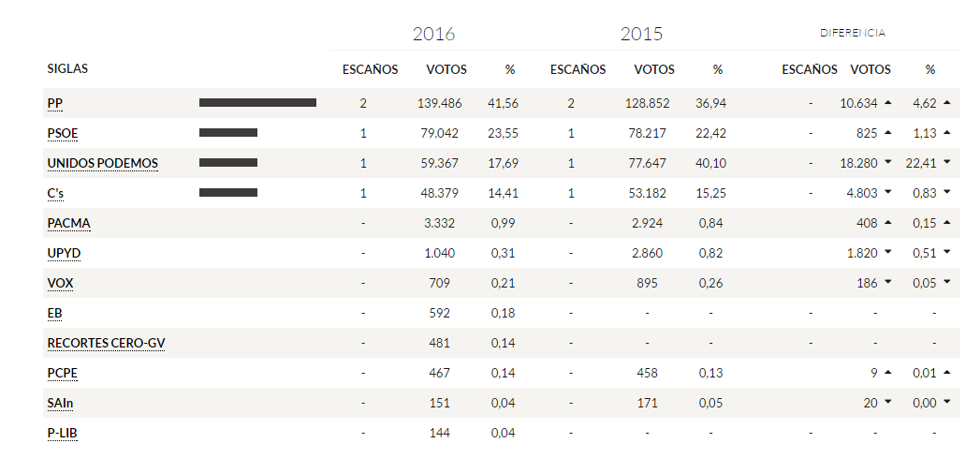
Task: Click the C's vote share bar
Action: pyautogui.click(x=227, y=193)
